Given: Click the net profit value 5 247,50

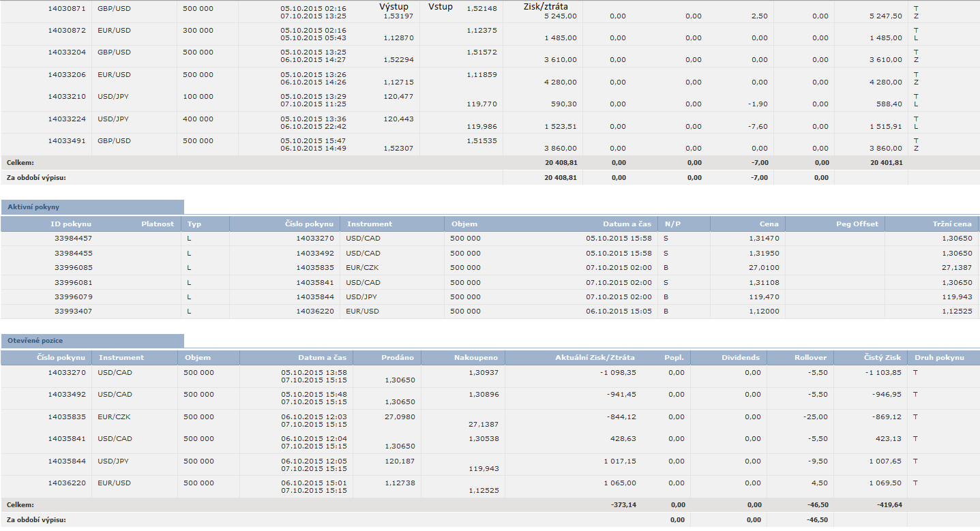Looking at the screenshot, I should tap(886, 16).
